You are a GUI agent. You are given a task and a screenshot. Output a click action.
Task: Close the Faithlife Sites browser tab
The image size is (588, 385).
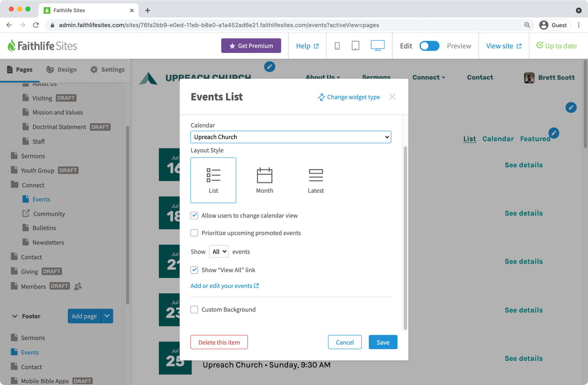(132, 10)
